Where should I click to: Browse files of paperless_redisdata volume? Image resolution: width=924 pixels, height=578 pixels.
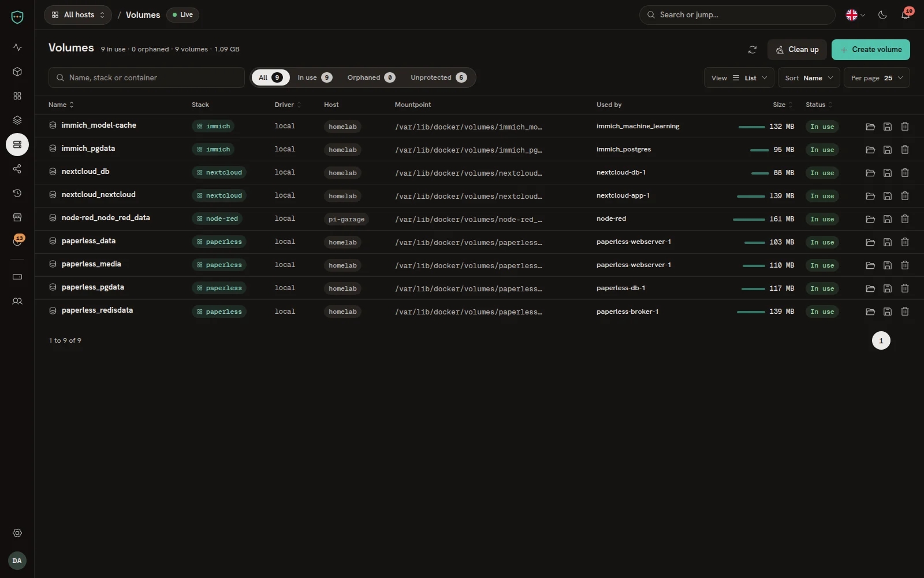(x=870, y=312)
